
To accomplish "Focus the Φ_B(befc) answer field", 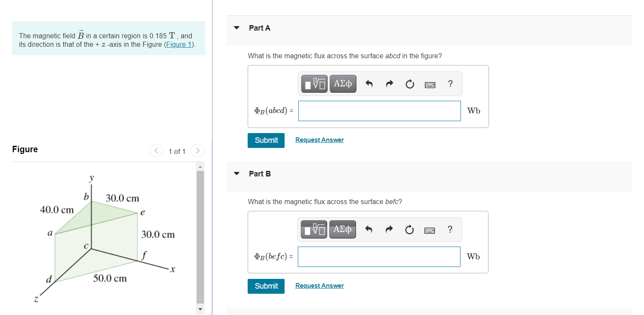I will tap(379, 257).
